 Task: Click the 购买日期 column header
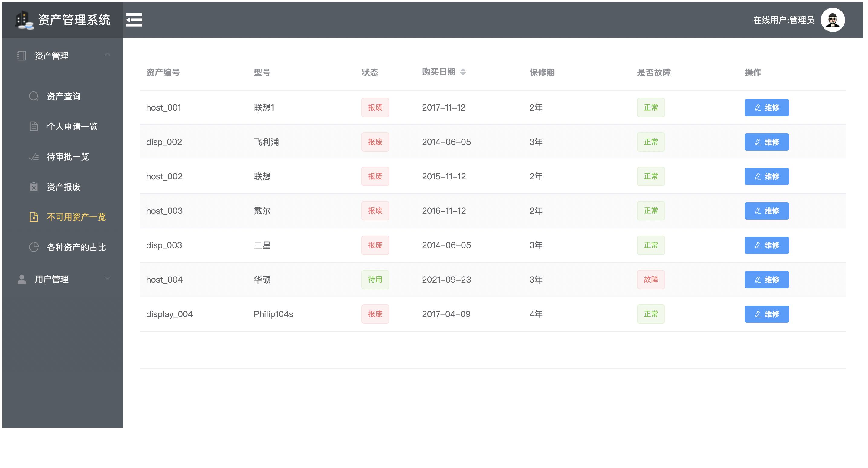[439, 72]
